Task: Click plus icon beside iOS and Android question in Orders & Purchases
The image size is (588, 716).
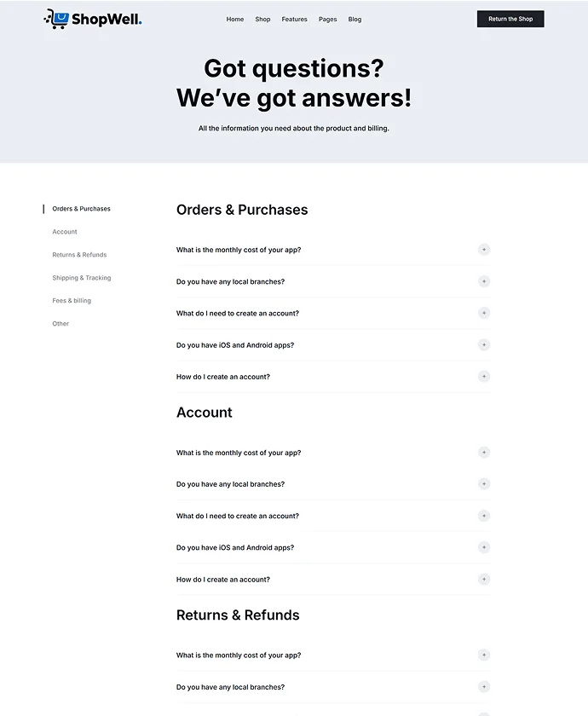Action: click(484, 345)
